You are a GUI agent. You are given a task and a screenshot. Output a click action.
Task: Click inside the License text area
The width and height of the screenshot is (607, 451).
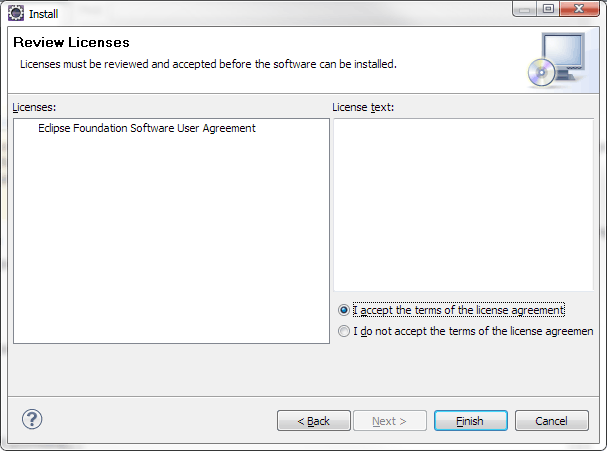click(463, 205)
